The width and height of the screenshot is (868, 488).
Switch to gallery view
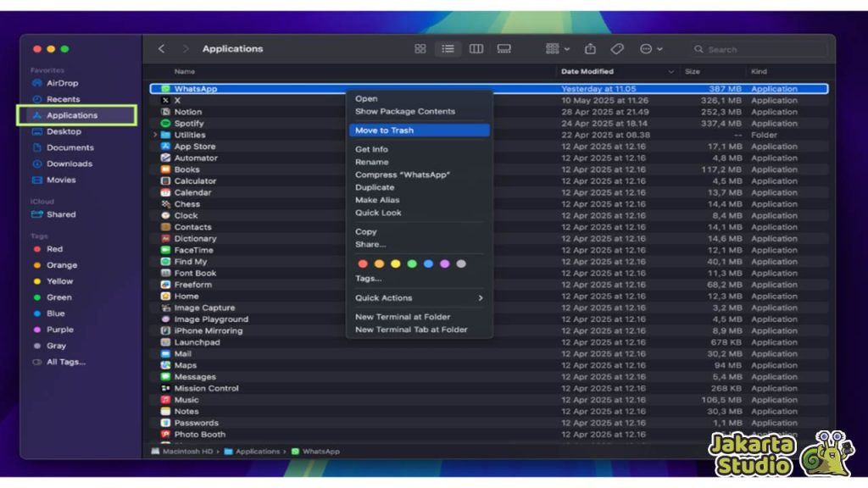(504, 48)
